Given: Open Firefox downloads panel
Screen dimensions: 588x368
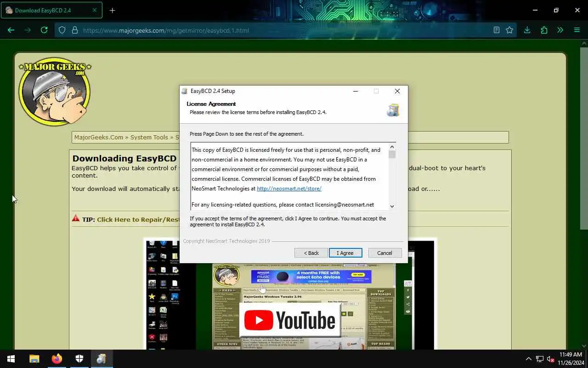Looking at the screenshot, I should [527, 30].
